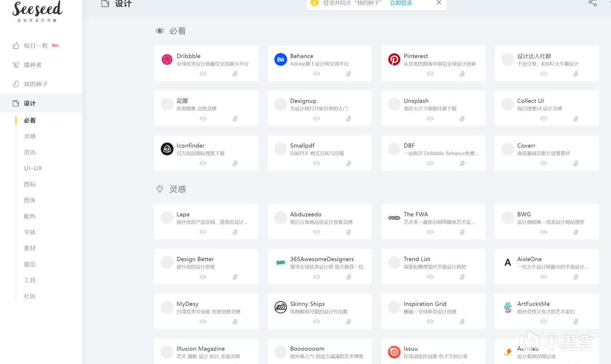The image size is (611, 364).
Task: Open the MyDesy card title
Action: (188, 304)
